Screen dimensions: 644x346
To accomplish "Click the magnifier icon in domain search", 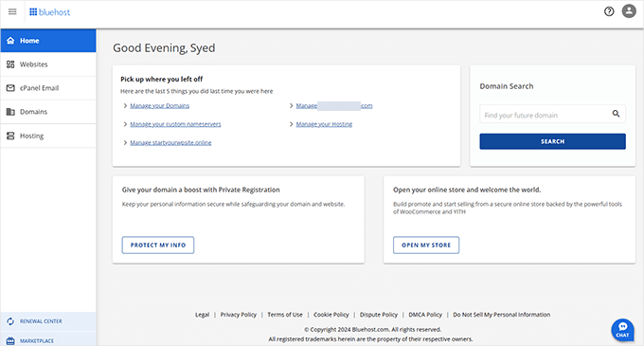I will [x=616, y=114].
